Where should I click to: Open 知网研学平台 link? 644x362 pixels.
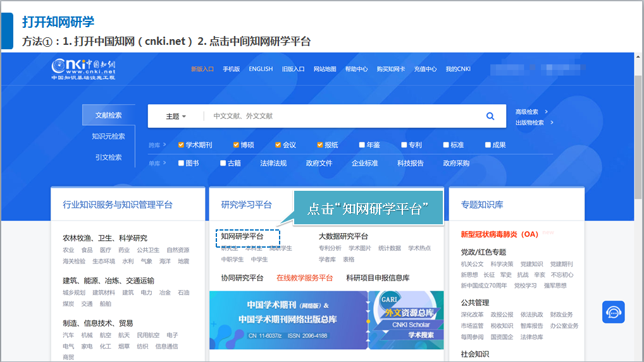[x=242, y=236]
